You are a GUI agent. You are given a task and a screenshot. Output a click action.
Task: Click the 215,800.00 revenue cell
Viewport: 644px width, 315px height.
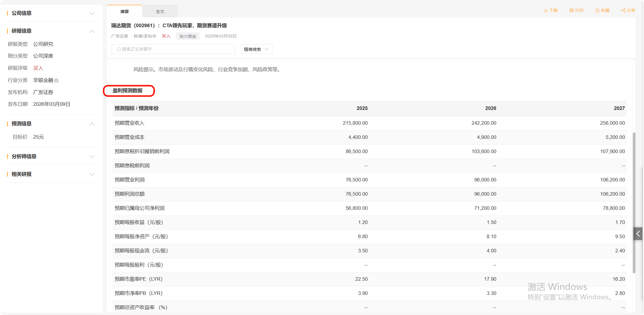pos(355,123)
